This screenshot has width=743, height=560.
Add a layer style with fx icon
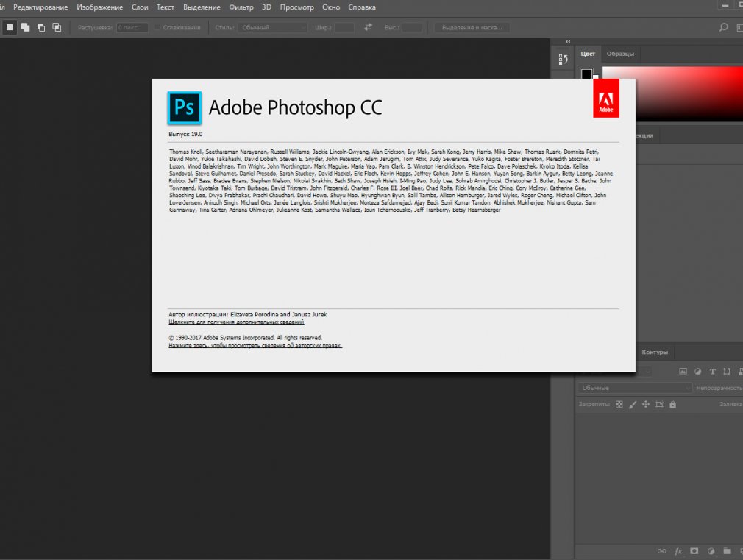[678, 551]
